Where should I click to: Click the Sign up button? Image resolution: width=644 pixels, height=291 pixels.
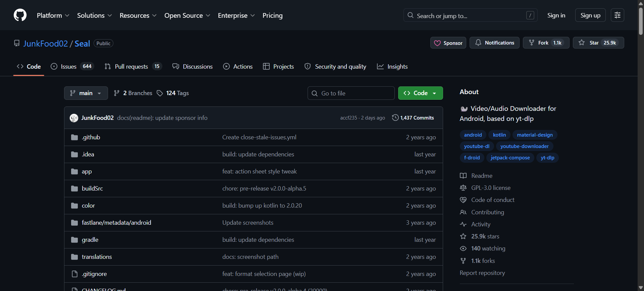tap(590, 15)
